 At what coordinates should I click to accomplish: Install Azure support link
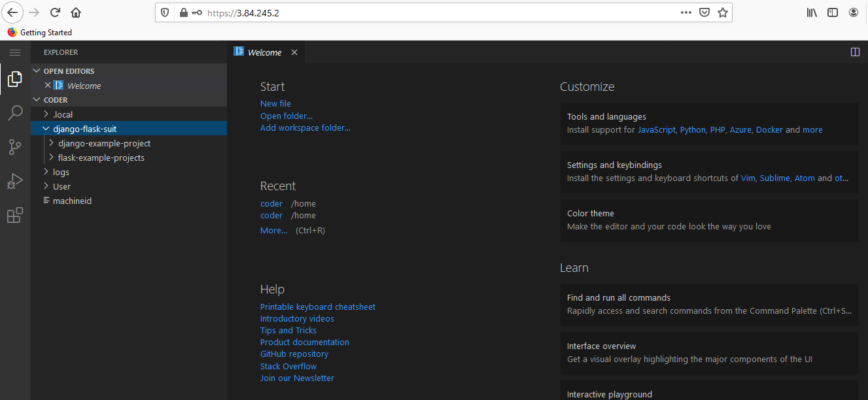click(740, 129)
